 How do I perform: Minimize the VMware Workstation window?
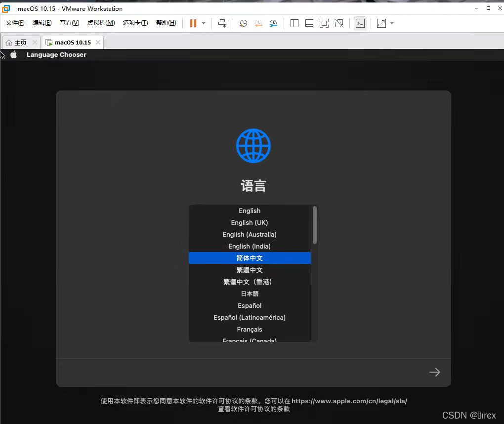point(476,8)
